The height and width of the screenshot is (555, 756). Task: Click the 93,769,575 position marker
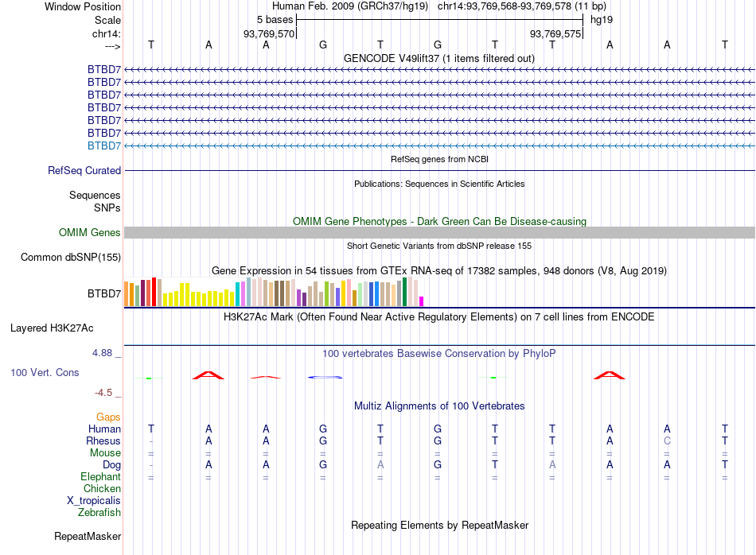coord(555,33)
